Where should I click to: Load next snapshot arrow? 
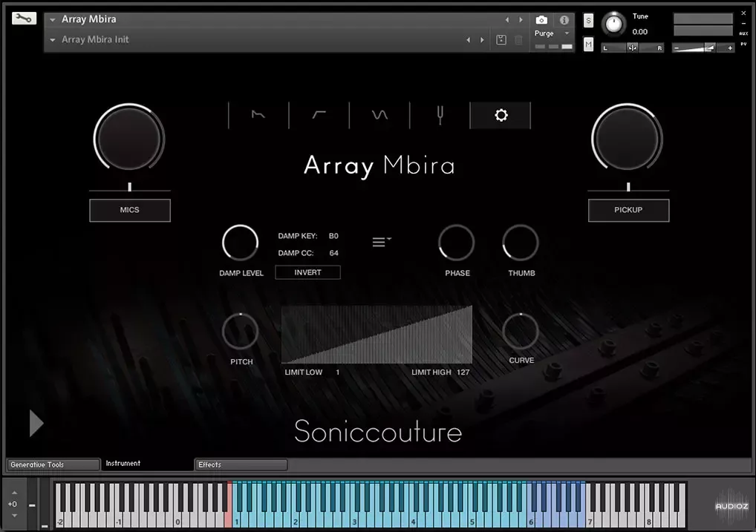click(482, 40)
